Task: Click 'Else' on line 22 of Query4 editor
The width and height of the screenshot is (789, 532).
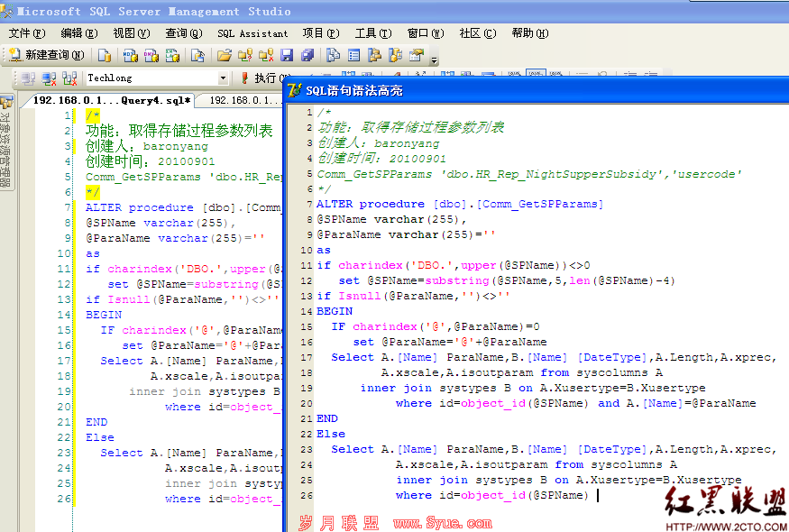Action: pyautogui.click(x=100, y=437)
